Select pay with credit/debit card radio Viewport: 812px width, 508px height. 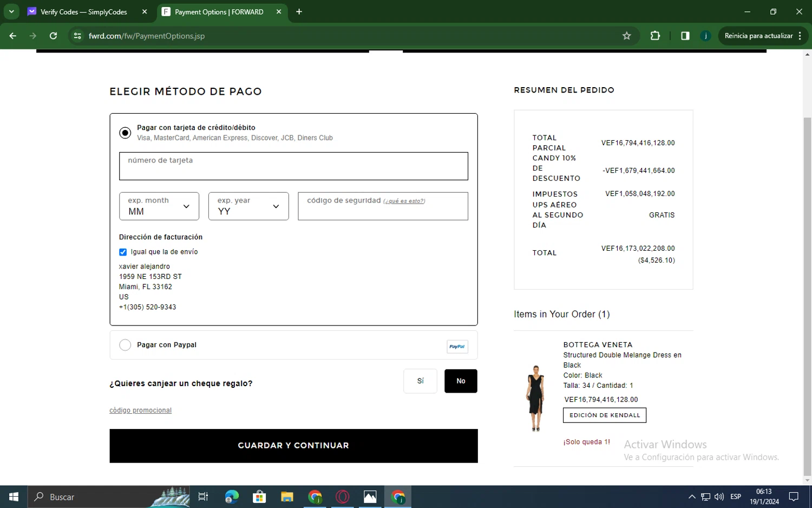(125, 133)
